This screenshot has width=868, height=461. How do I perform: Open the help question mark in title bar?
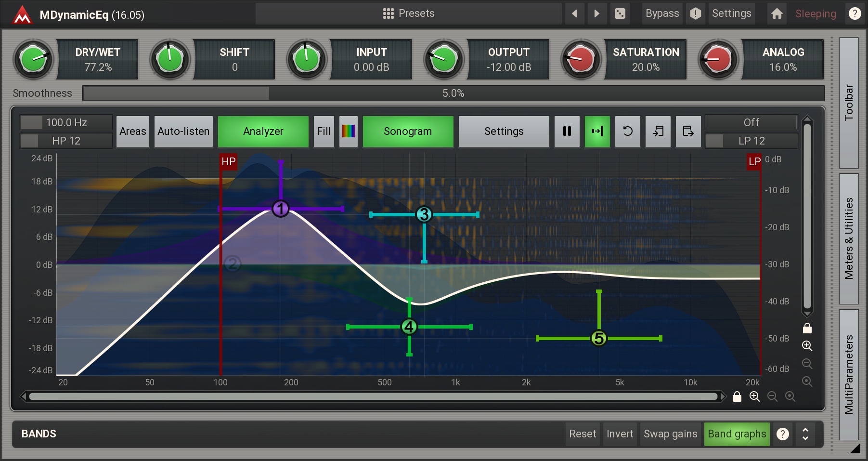(855, 13)
